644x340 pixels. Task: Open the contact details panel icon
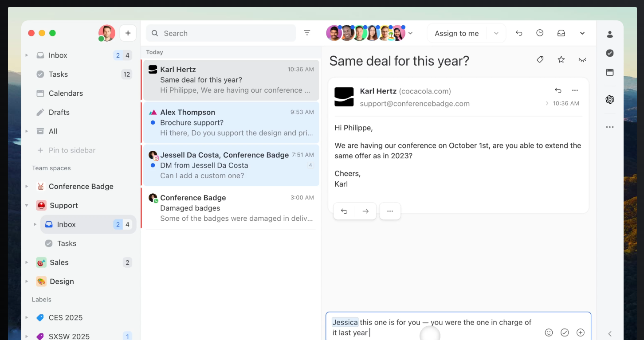point(610,34)
